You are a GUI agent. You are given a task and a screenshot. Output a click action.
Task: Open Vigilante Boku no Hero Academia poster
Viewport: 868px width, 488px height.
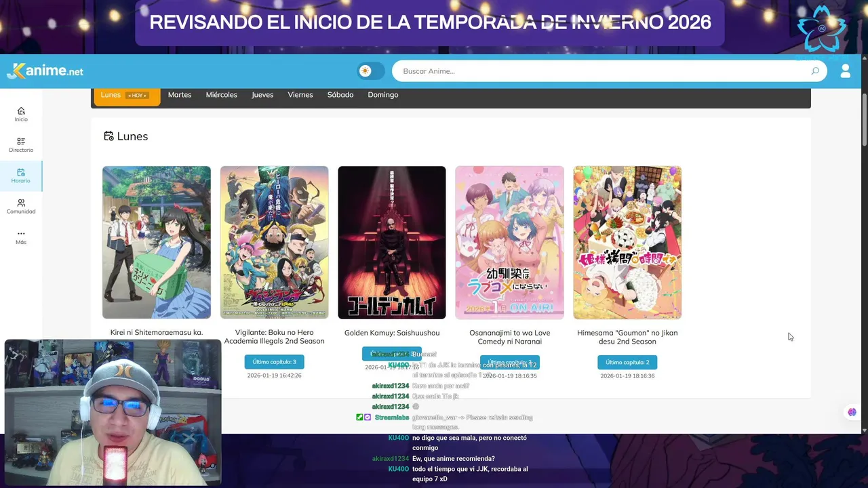coord(274,243)
